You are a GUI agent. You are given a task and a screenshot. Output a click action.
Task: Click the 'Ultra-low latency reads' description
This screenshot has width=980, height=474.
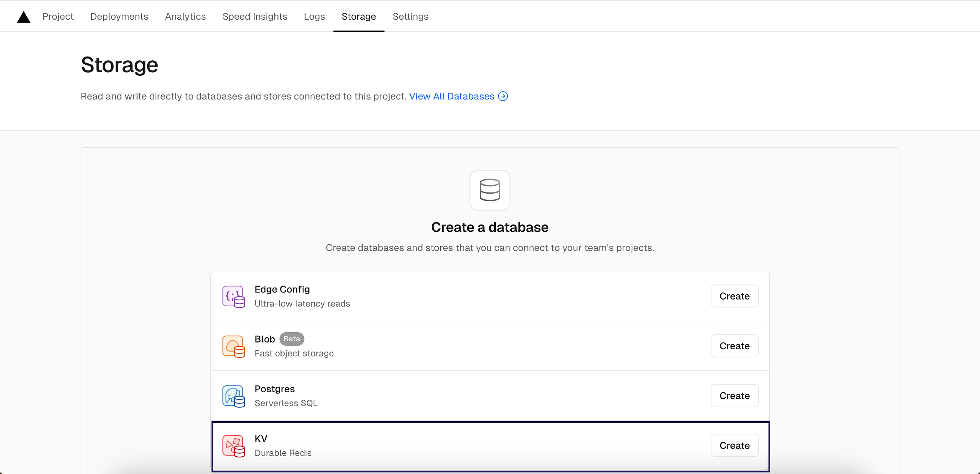302,304
